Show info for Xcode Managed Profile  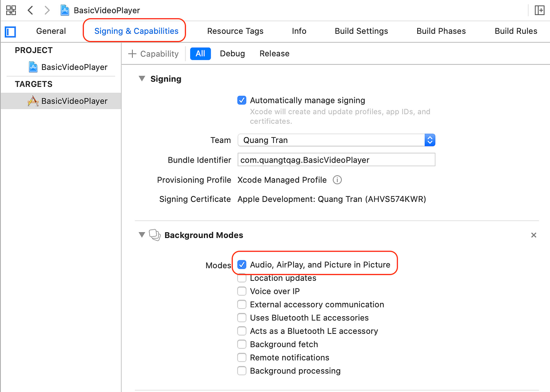tap(337, 180)
